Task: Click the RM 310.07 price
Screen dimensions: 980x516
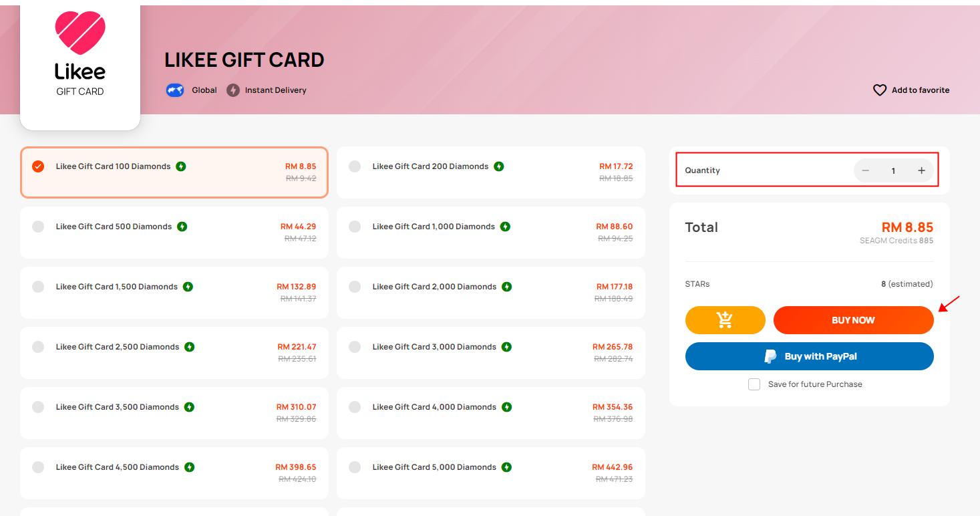Action: coord(297,407)
